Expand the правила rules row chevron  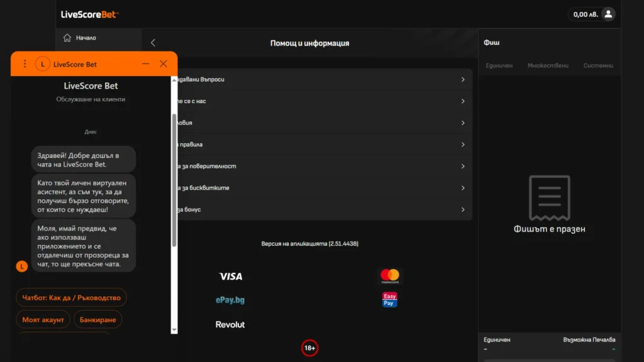462,145
